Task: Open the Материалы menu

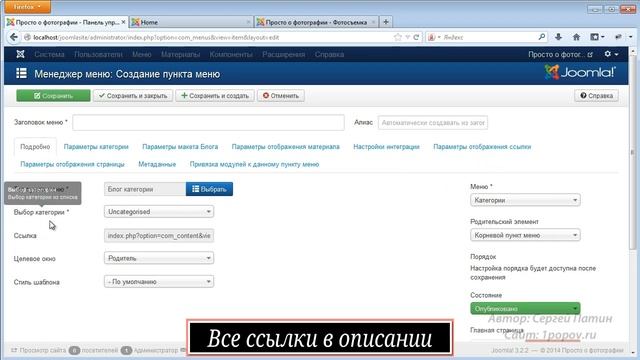Action: point(180,54)
